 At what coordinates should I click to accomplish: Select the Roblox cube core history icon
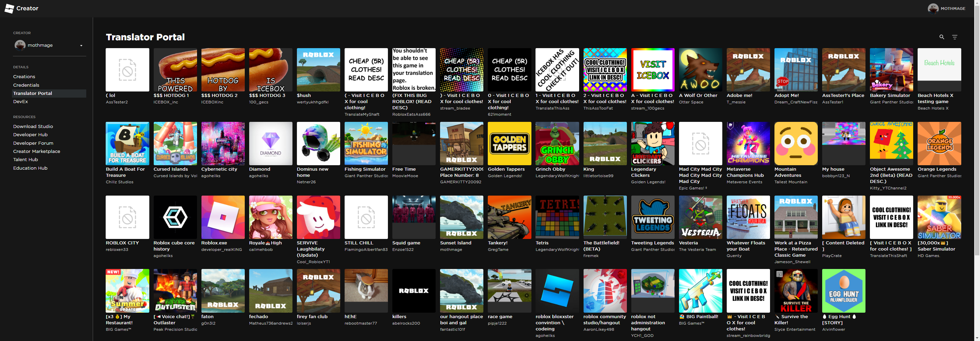coord(176,217)
